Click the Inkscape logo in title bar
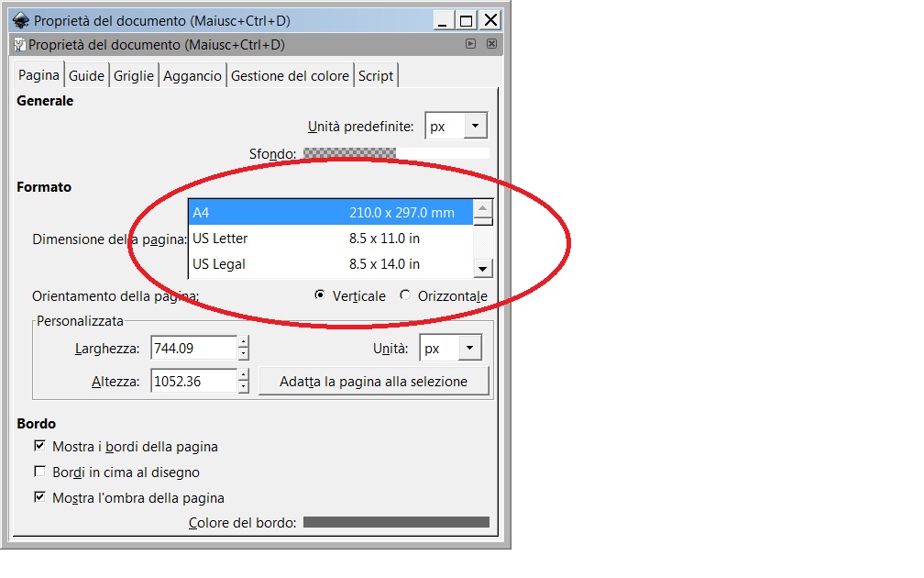The image size is (924, 578). coord(20,20)
